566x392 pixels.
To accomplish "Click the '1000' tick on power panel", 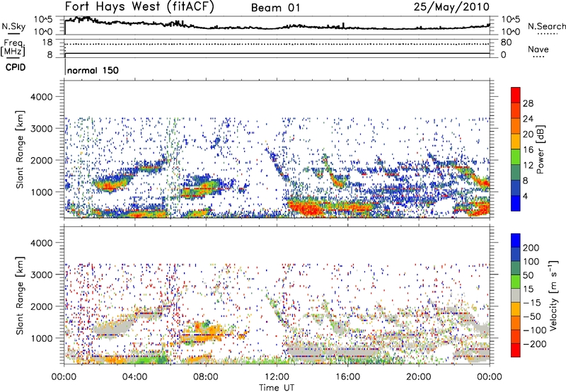I will pyautogui.click(x=42, y=192).
